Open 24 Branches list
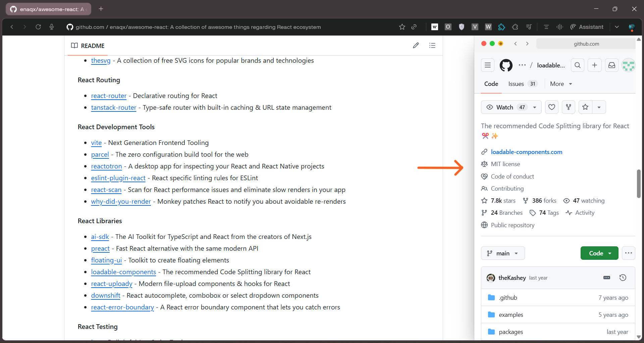The width and height of the screenshot is (644, 343). [502, 213]
